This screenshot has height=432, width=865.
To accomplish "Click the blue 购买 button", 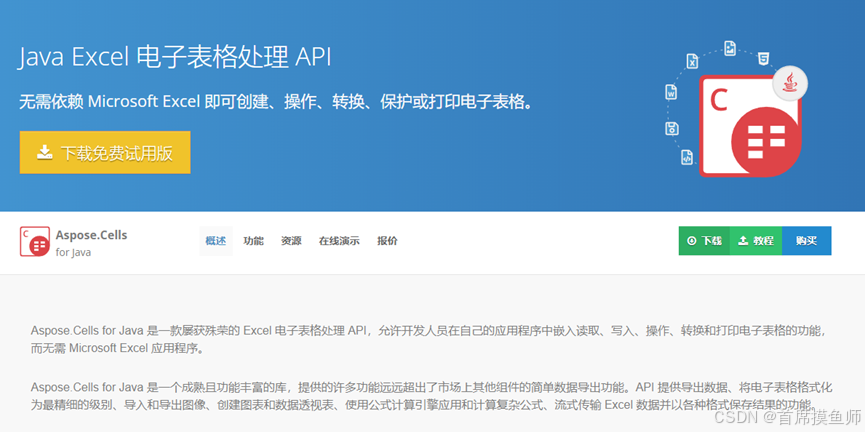I will click(x=807, y=241).
